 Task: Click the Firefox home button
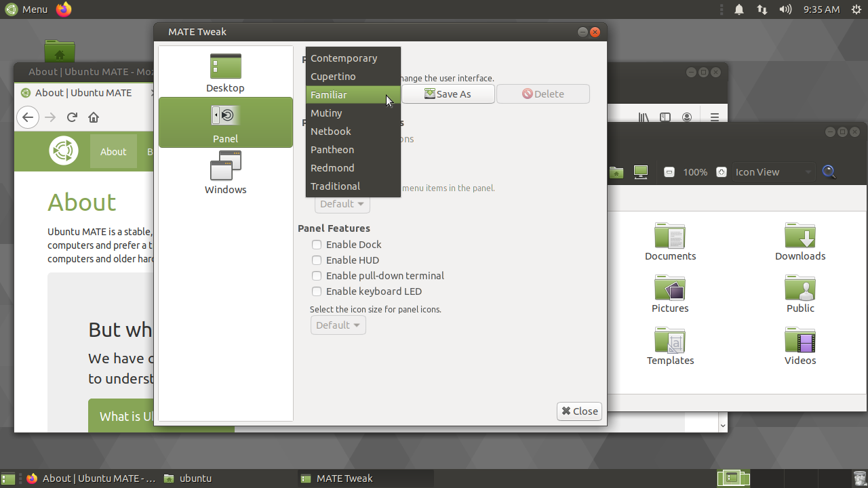[94, 117]
